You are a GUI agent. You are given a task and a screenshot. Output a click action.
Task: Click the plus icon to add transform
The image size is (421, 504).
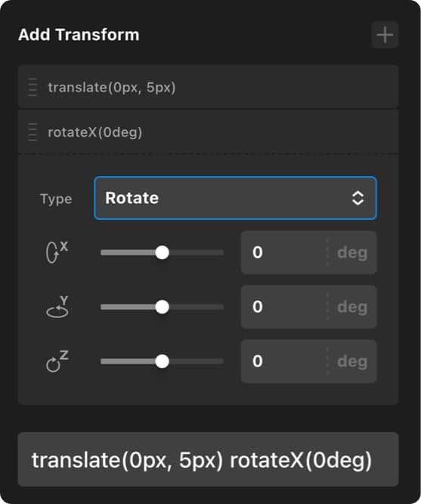point(385,35)
